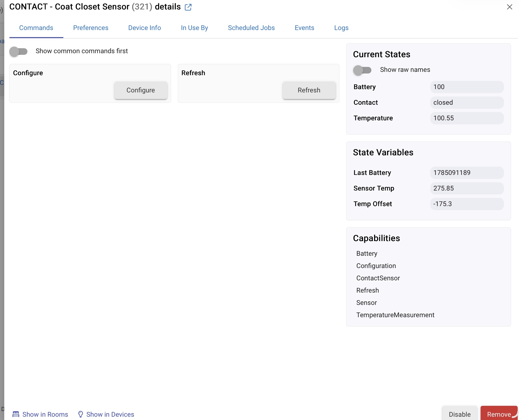The image size is (521, 420).
Task: Close the device details dialog
Action: point(509,7)
